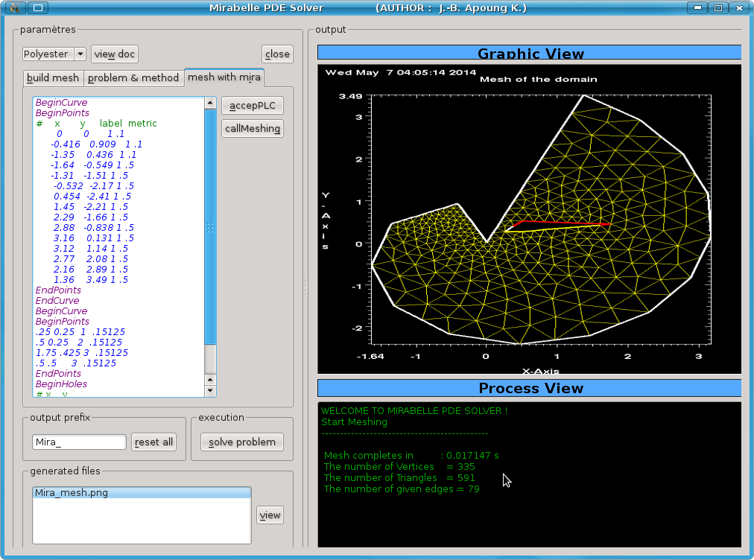Click the window menu icon in title bar
This screenshot has width=754, height=560.
13,8
